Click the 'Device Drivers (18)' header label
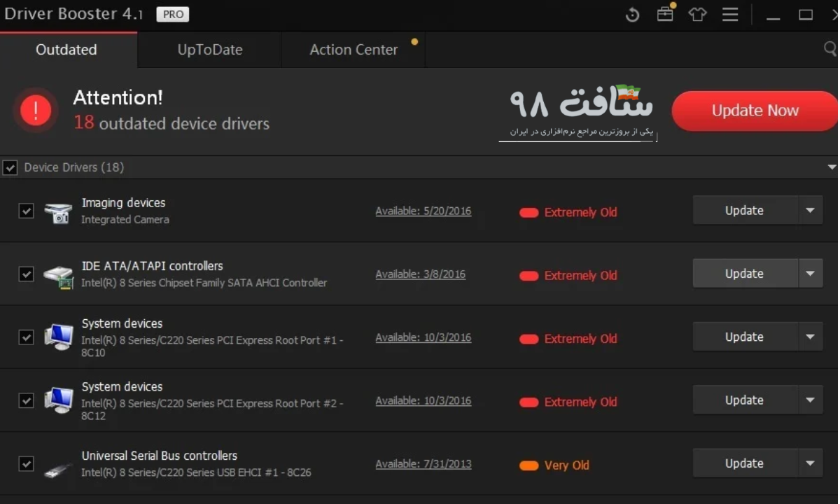Screen dimensions: 840x504 74,167
